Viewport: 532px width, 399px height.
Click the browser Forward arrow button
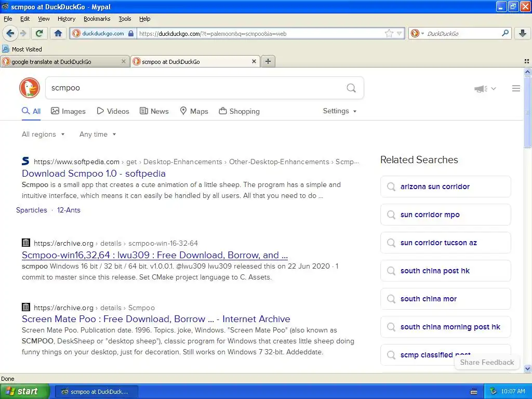(23, 33)
